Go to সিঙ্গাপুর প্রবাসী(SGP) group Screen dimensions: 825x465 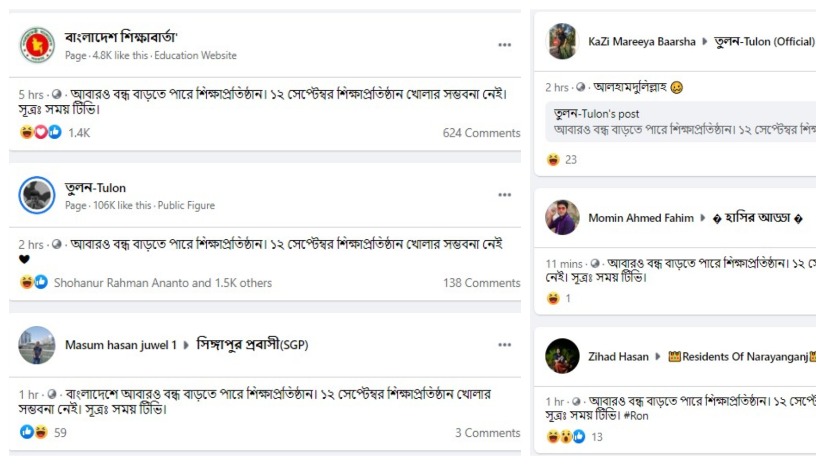tap(252, 345)
